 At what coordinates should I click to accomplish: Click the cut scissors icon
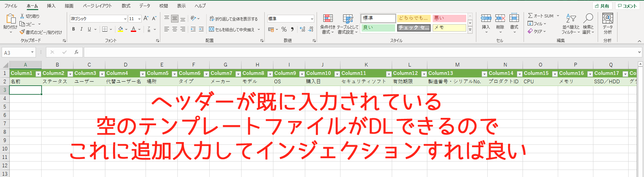(22, 16)
